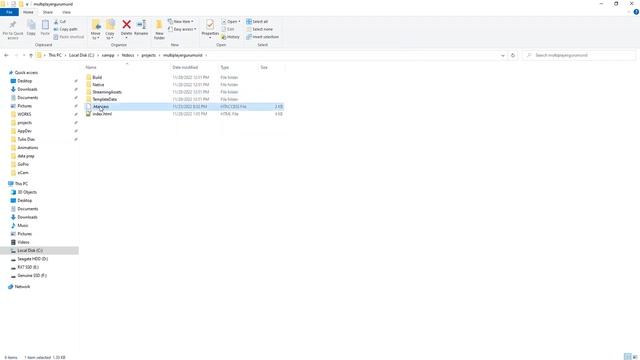
Task: Click Select all in the Select group
Action: (257, 22)
